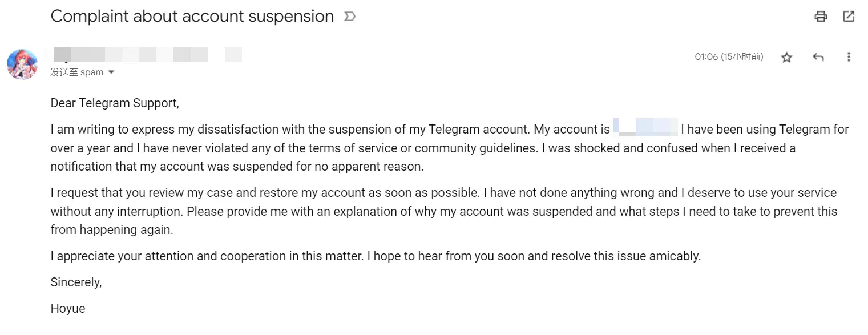Image resolution: width=868 pixels, height=335 pixels.
Task: Click the paragraph starting I appreciate your attention
Action: tap(376, 256)
